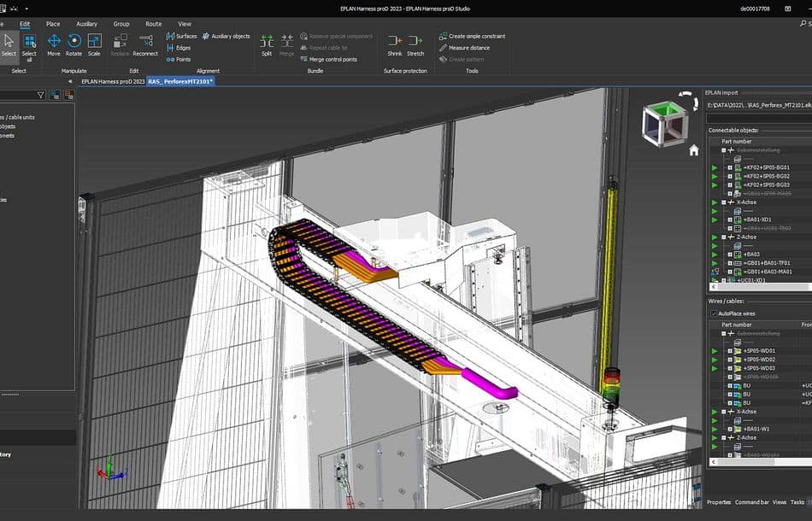Image resolution: width=812 pixels, height=521 pixels.
Task: Click the Stretch surface protection tool
Action: pyautogui.click(x=415, y=45)
